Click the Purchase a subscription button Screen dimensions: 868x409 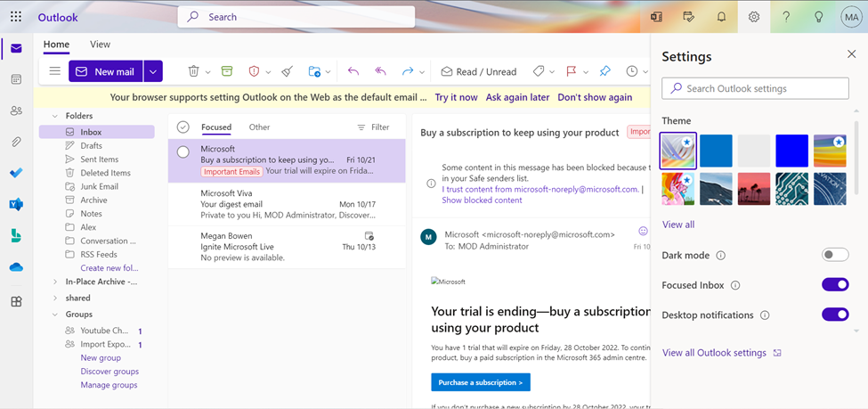click(481, 382)
